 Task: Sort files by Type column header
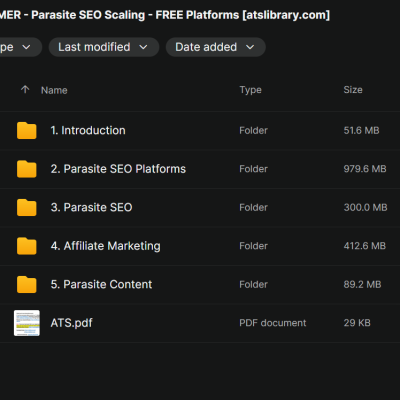[x=250, y=90]
